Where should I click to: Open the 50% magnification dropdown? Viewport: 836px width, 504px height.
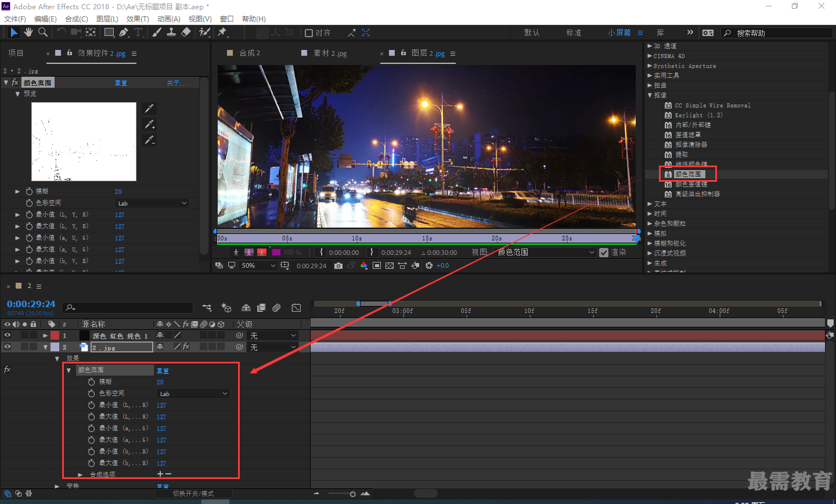[x=259, y=265]
